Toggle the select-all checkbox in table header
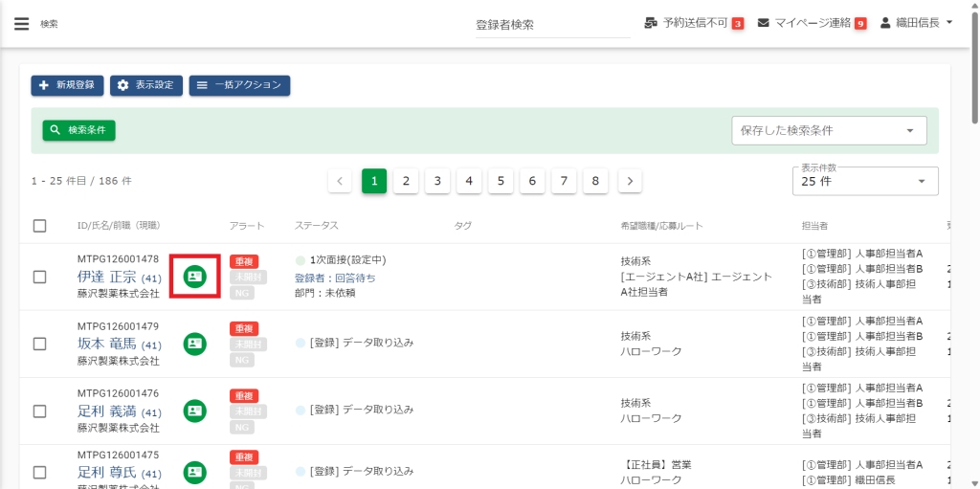 39,226
